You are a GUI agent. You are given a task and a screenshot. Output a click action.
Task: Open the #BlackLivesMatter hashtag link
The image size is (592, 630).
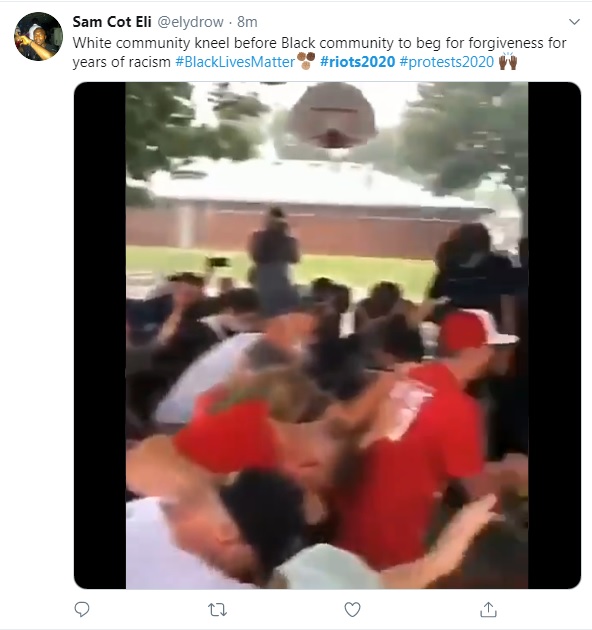(235, 62)
